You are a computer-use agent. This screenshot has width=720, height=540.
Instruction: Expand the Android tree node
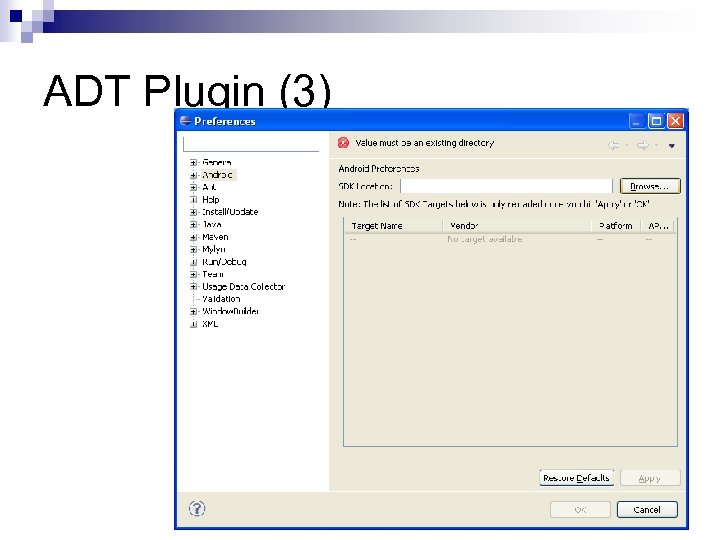tap(193, 175)
